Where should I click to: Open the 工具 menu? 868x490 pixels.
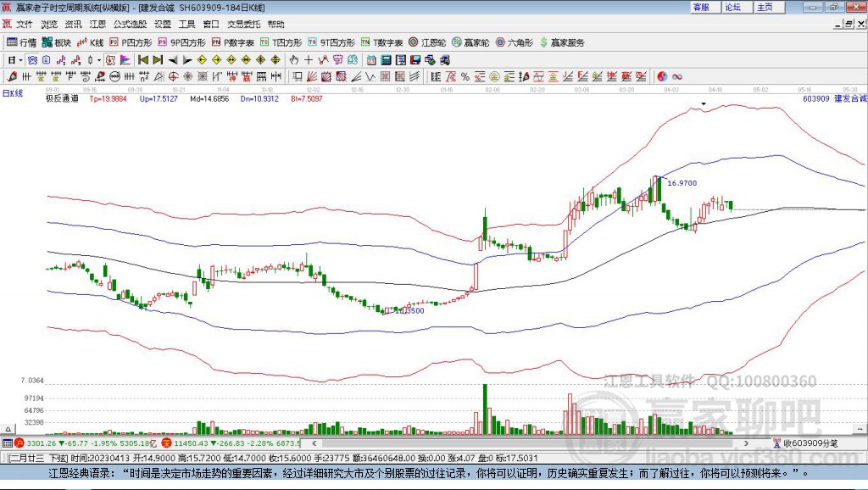187,24
